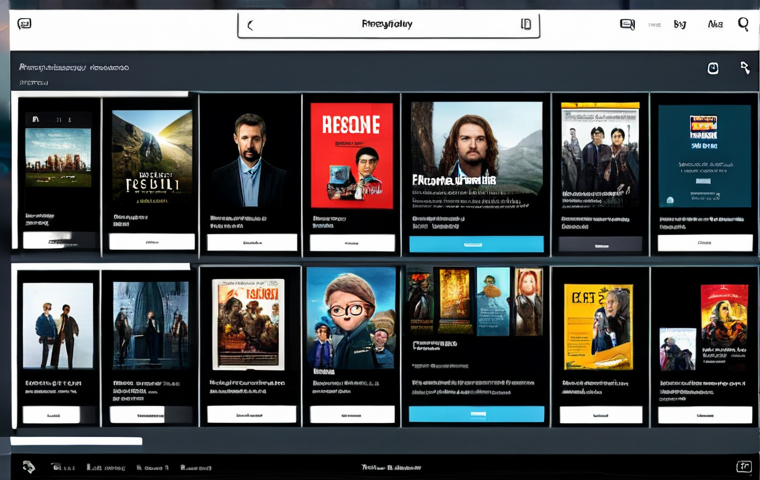This screenshot has height=480, width=760.
Task: Click white button under castle card
Action: point(60,240)
